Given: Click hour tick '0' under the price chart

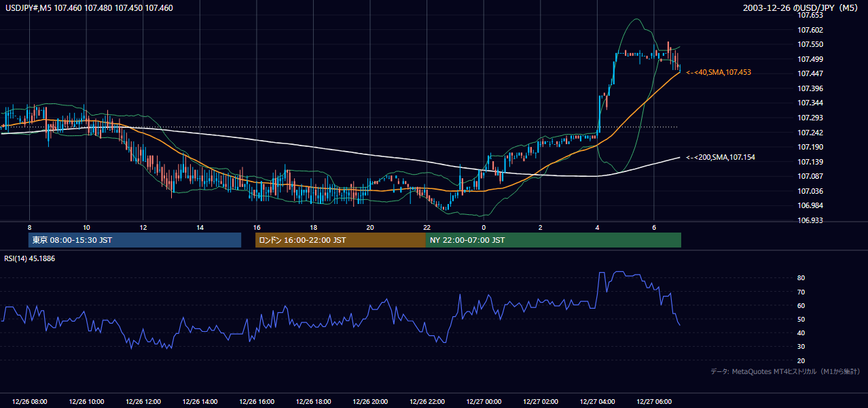Looking at the screenshot, I should pyautogui.click(x=484, y=227).
